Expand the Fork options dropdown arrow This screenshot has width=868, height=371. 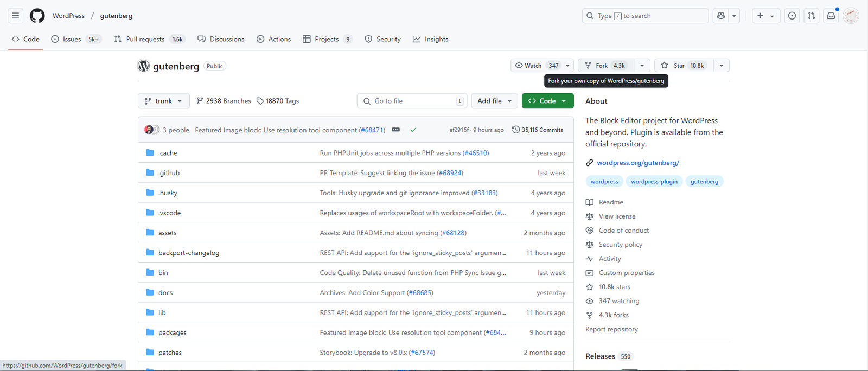[642, 66]
